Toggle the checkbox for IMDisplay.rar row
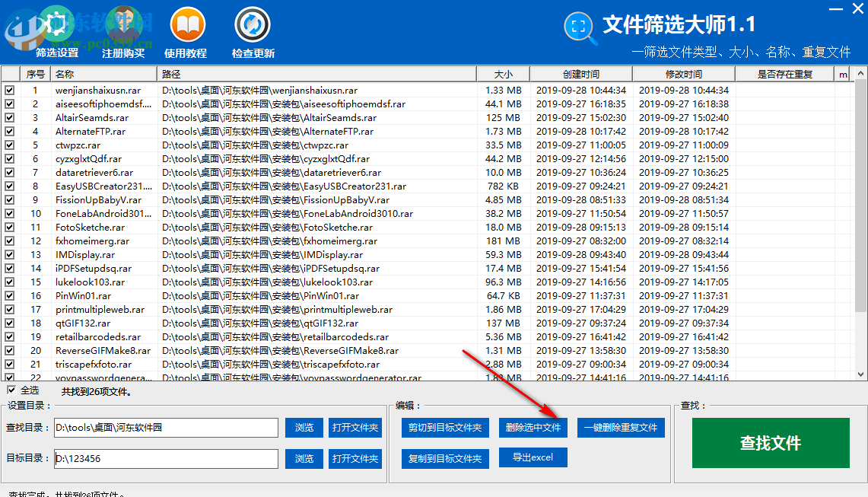The image size is (868, 497). click(9, 254)
